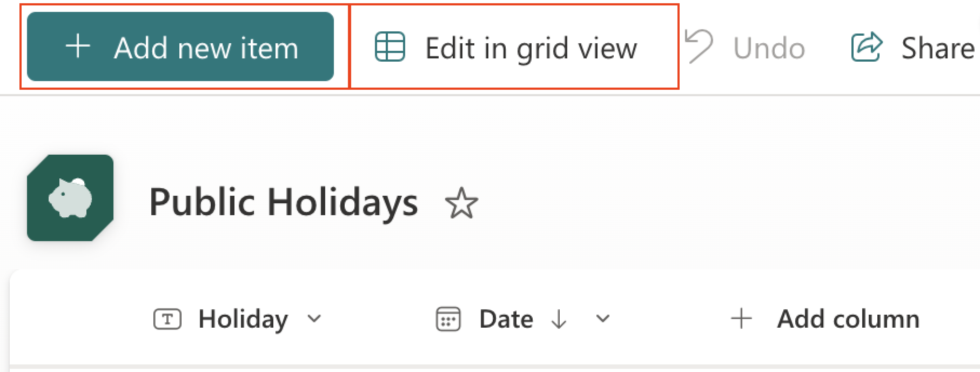Click the text type icon beside Holiday
980x372 pixels.
(167, 319)
